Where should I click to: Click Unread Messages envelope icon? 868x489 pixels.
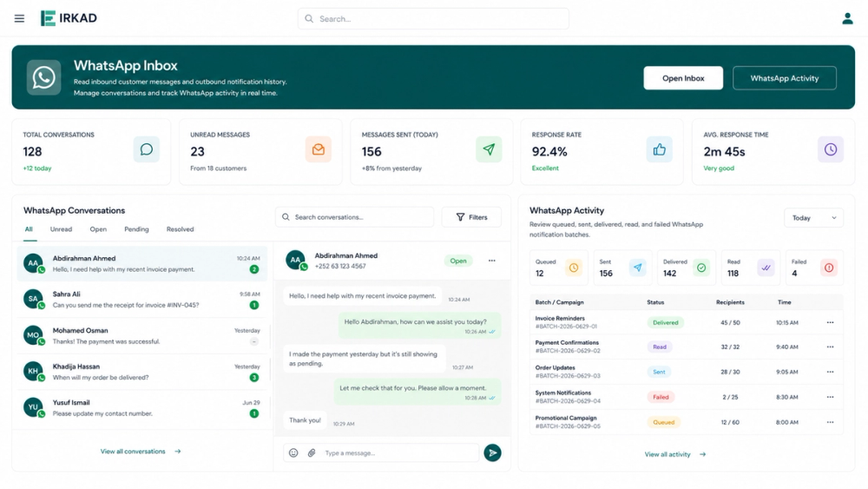(319, 149)
